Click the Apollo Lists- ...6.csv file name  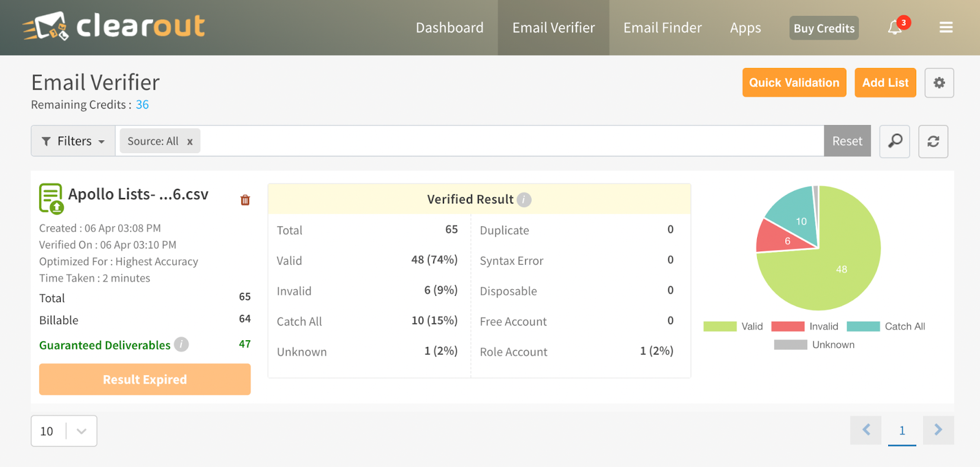(138, 194)
